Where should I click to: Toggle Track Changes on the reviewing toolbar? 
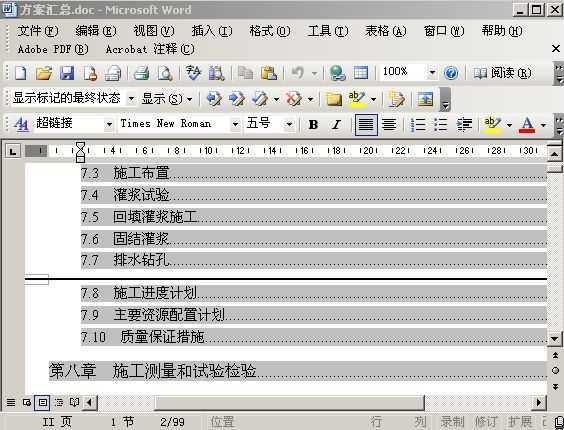pyautogui.click(x=396, y=99)
